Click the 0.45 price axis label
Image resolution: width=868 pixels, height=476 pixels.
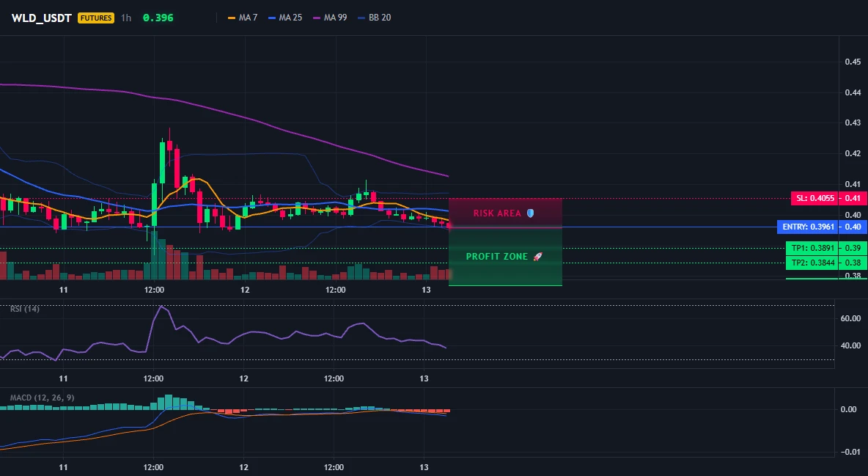(x=853, y=62)
